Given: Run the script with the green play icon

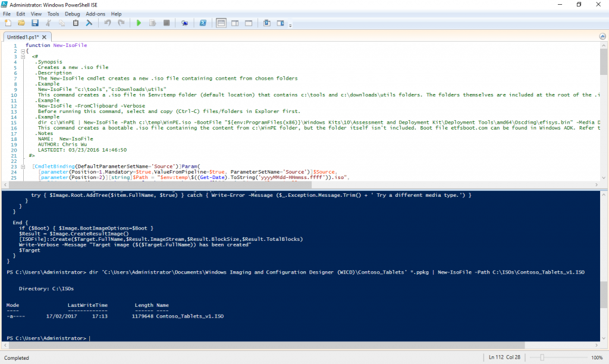Looking at the screenshot, I should coord(139,23).
